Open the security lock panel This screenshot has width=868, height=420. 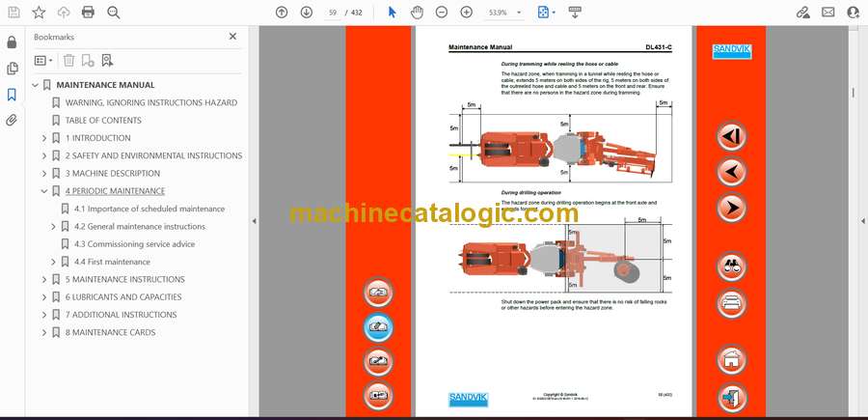[x=12, y=42]
